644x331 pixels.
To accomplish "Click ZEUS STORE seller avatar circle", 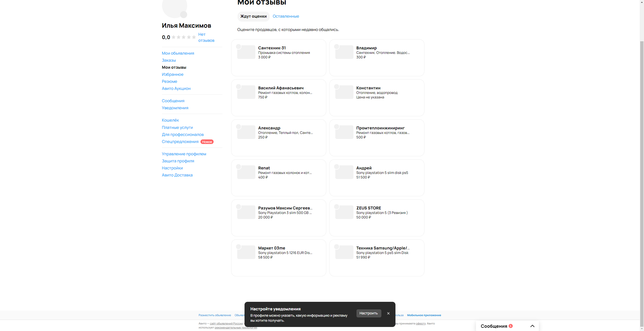I will (337, 207).
